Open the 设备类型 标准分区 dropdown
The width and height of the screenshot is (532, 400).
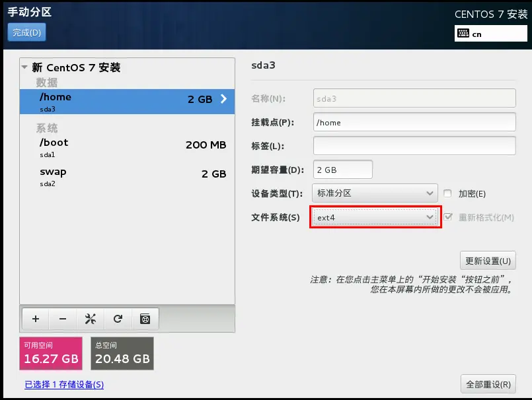click(x=375, y=193)
